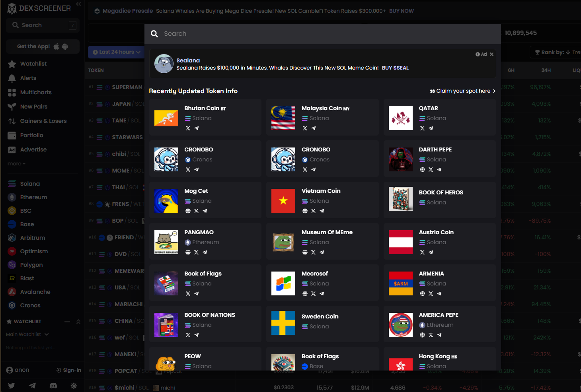
Task: Open anon user profile
Action: (18, 370)
